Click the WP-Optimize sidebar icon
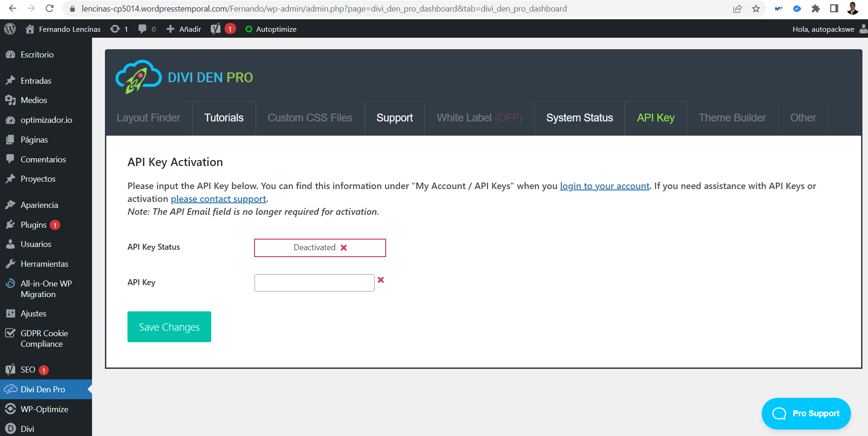868x436 pixels. [x=10, y=409]
